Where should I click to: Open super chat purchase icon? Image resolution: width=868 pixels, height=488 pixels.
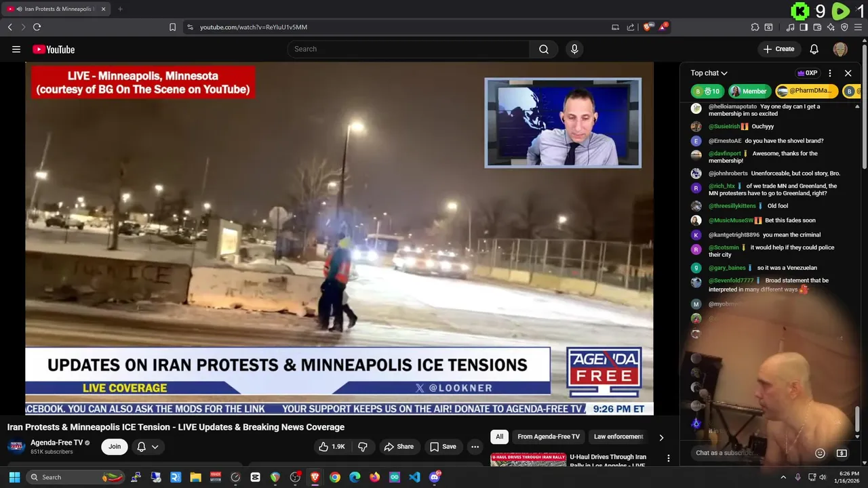point(842,453)
